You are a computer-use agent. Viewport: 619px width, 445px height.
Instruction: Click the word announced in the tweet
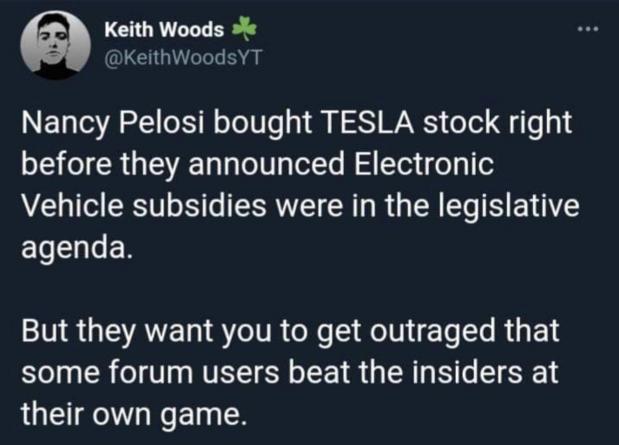tap(266, 164)
